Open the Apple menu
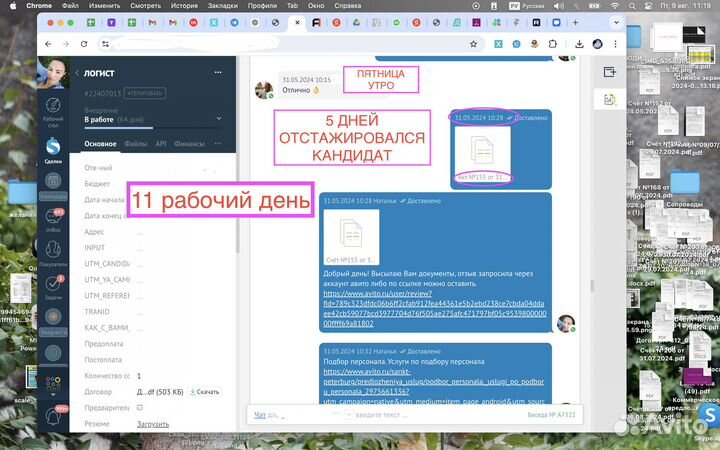 point(13,6)
